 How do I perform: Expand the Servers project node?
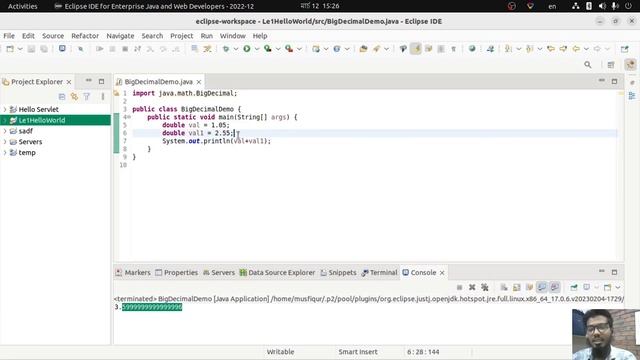click(5, 142)
